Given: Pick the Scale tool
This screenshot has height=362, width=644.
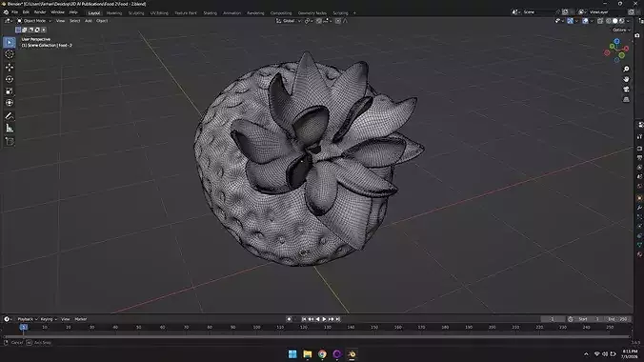Looking at the screenshot, I should tap(10, 90).
